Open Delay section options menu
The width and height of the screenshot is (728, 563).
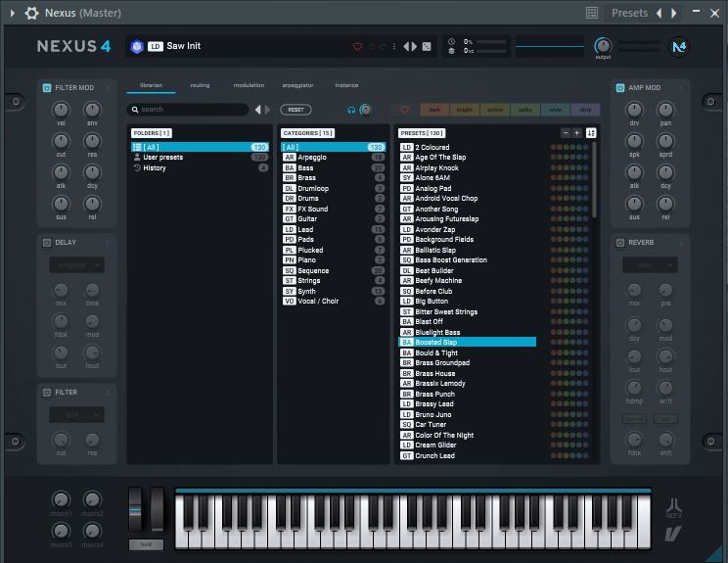108,243
